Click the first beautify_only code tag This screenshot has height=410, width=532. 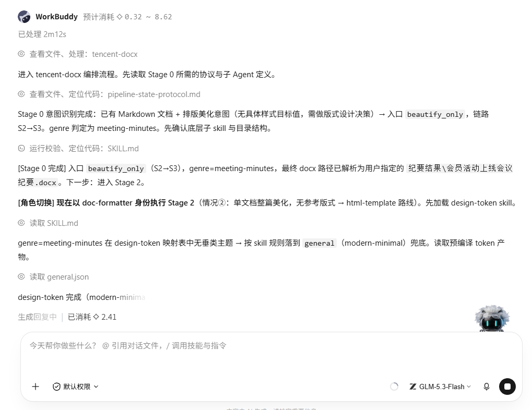435,114
